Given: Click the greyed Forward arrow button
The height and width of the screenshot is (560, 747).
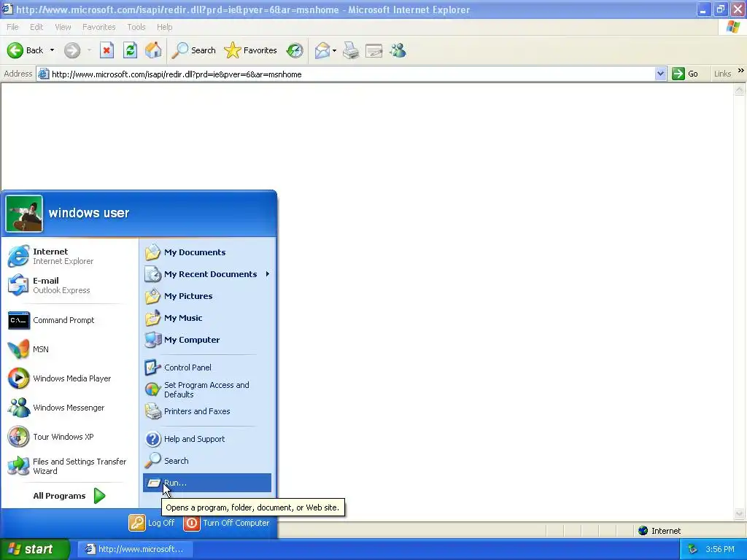Looking at the screenshot, I should click(72, 50).
